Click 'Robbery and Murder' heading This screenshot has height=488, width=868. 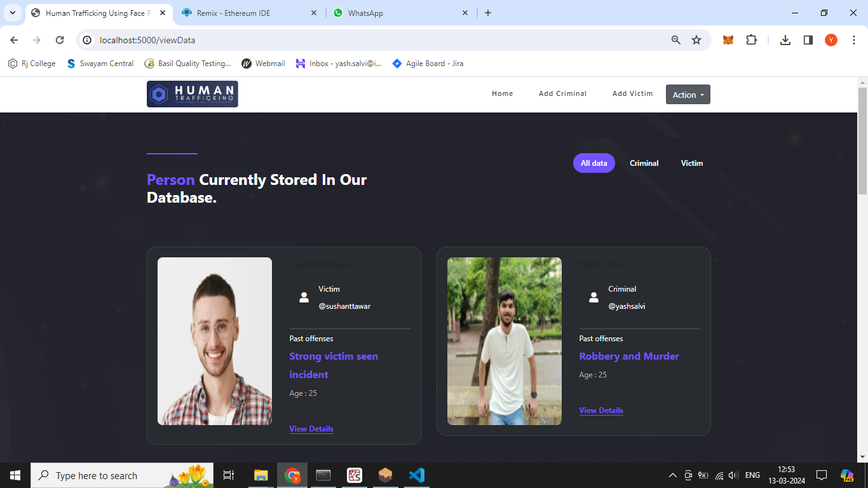pos(629,356)
